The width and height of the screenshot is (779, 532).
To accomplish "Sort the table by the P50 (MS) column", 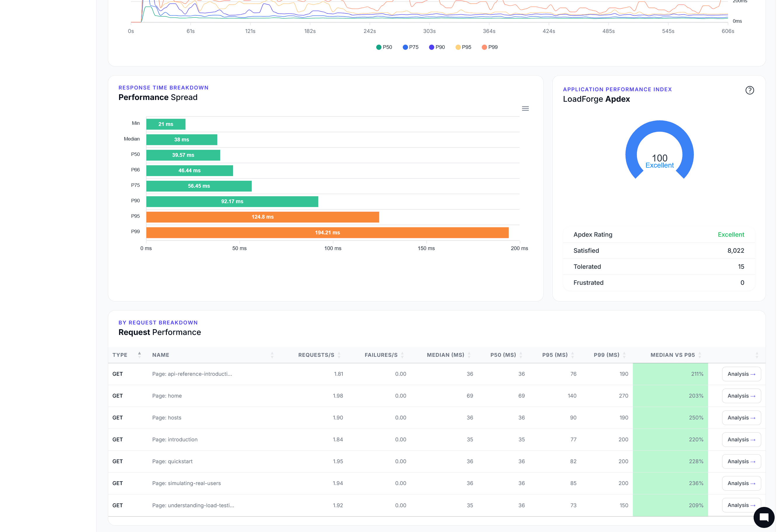I will [521, 355].
